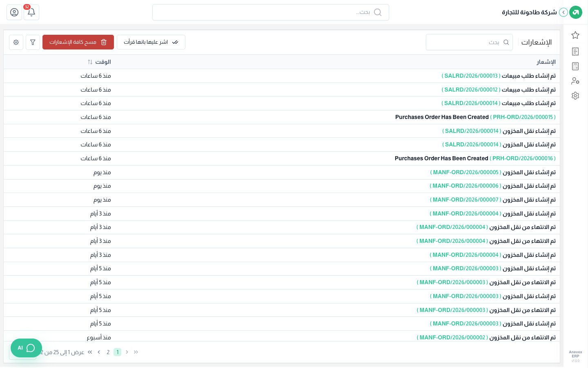
Task: Click مسح كافة الإشعارات delete button
Action: 78,42
